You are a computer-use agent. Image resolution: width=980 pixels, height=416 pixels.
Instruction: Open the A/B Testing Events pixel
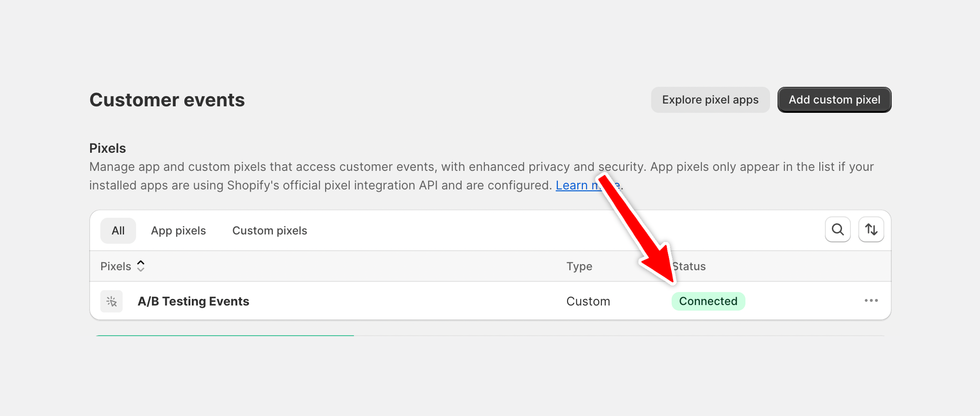[x=193, y=301]
